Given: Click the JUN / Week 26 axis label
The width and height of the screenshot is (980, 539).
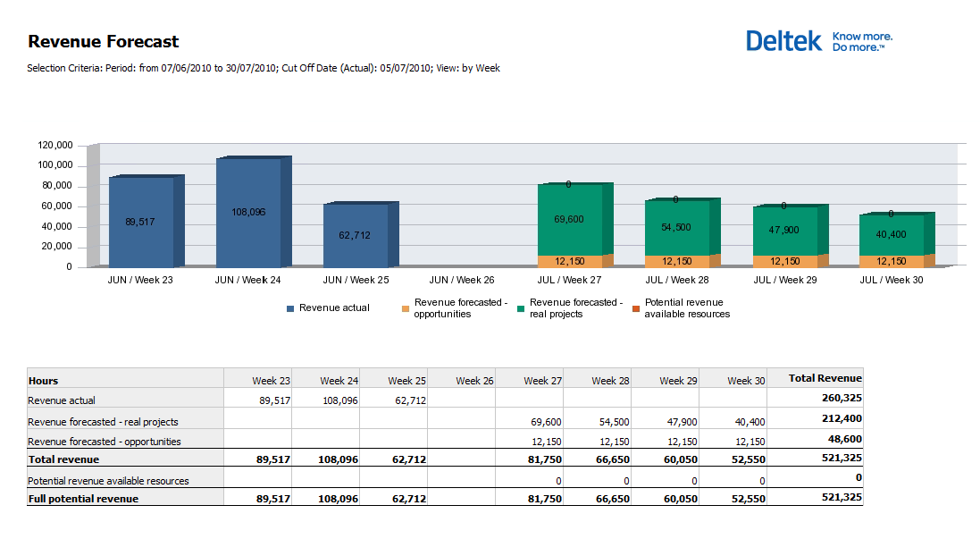Looking at the screenshot, I should [x=463, y=280].
